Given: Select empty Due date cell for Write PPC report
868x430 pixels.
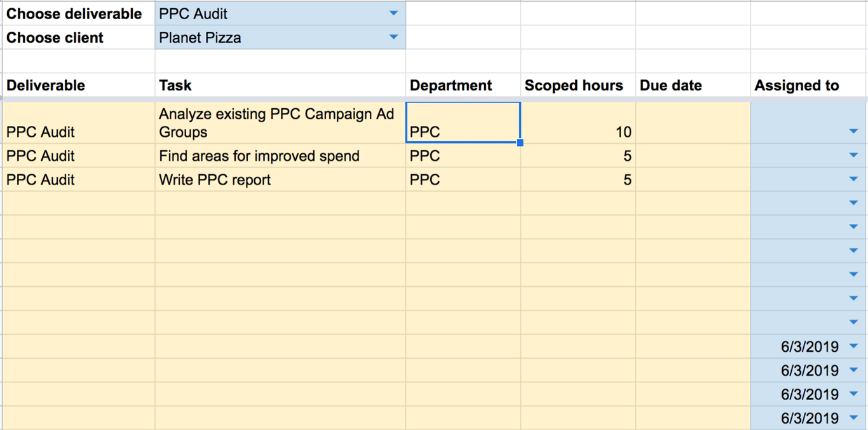Looking at the screenshot, I should (x=692, y=180).
